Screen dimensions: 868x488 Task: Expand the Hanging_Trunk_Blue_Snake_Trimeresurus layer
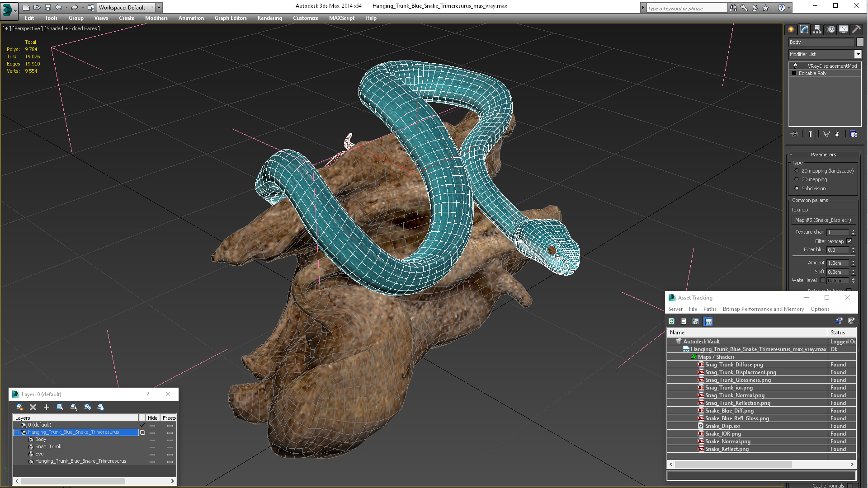(16, 432)
